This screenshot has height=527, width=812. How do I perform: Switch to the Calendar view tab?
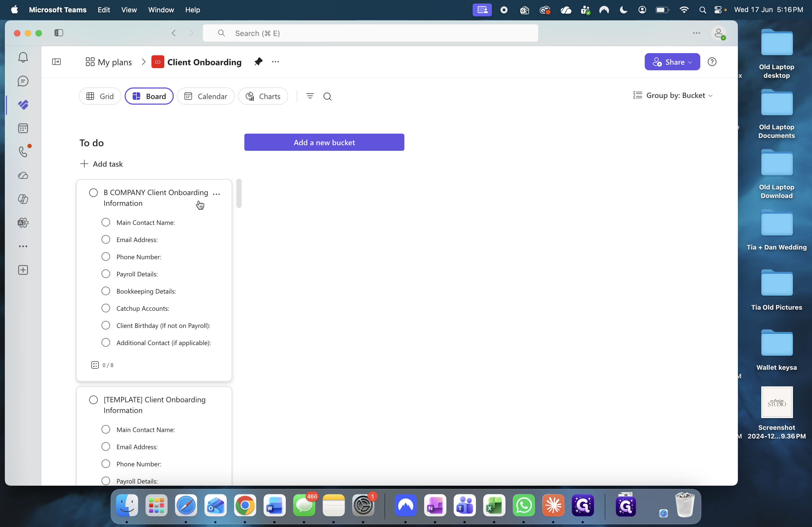click(x=206, y=96)
